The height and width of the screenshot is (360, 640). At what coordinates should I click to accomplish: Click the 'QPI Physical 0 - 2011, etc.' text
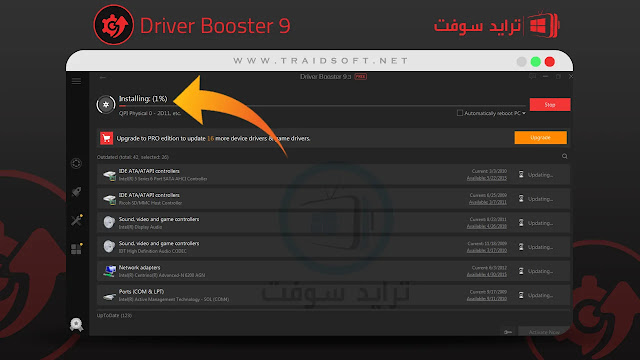(150, 113)
